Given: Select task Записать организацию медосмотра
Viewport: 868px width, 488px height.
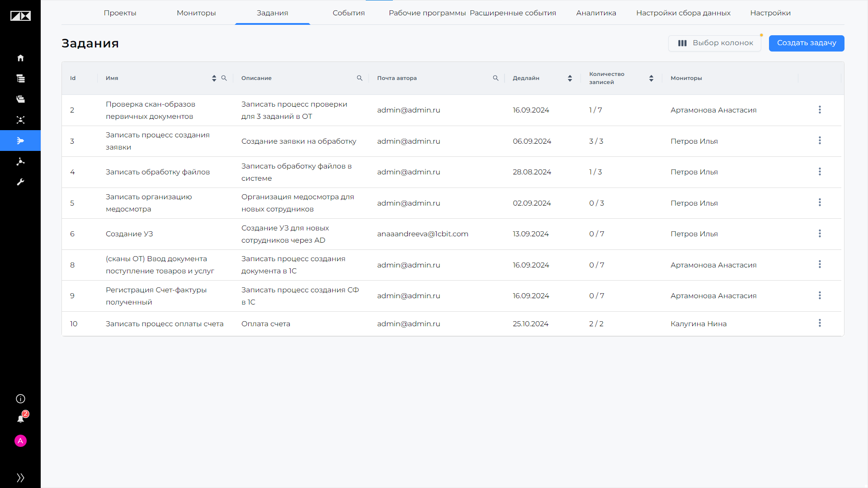Looking at the screenshot, I should point(149,203).
